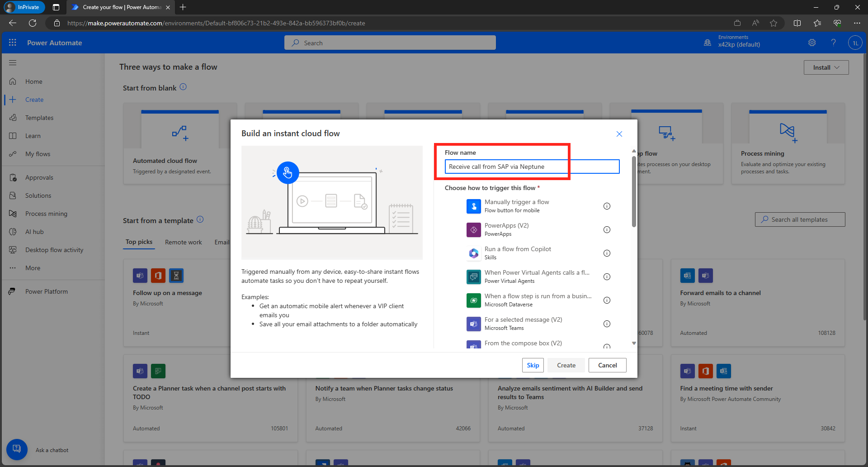Click the Flow name input field
This screenshot has width=868, height=467.
point(532,167)
